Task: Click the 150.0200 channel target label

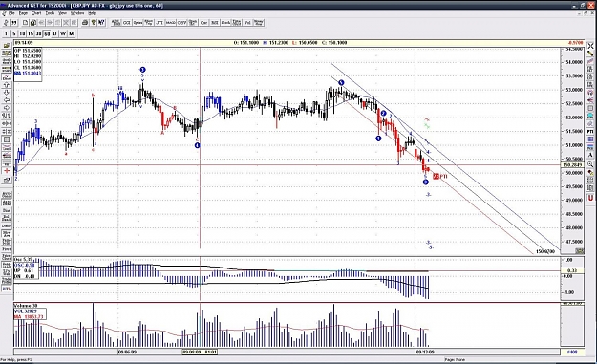Action: point(545,251)
